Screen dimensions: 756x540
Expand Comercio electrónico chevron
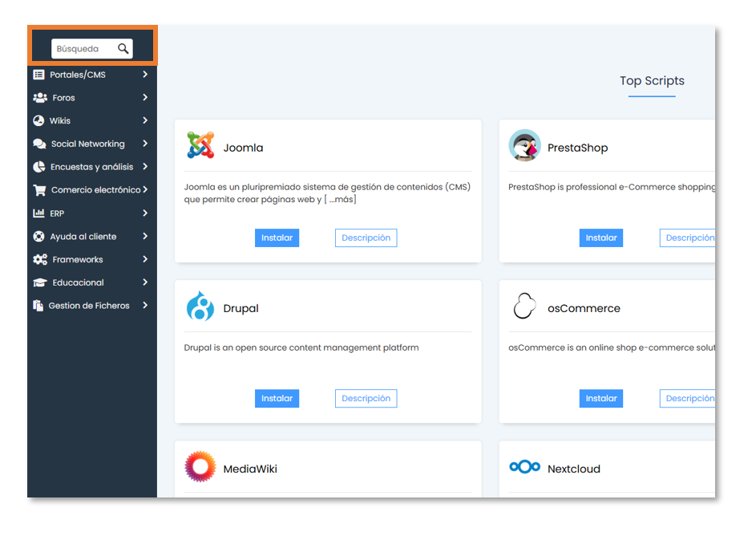click(x=145, y=190)
